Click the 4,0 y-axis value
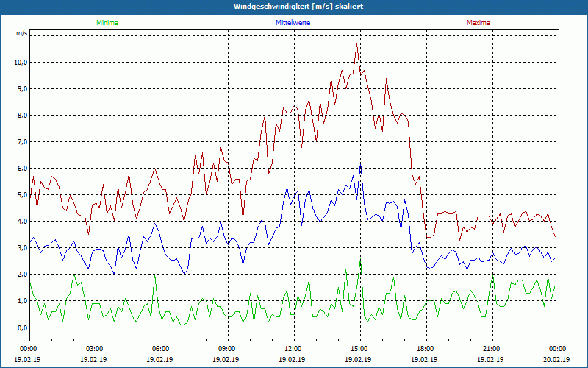Viewport: 588px width, 368px height. tap(23, 222)
